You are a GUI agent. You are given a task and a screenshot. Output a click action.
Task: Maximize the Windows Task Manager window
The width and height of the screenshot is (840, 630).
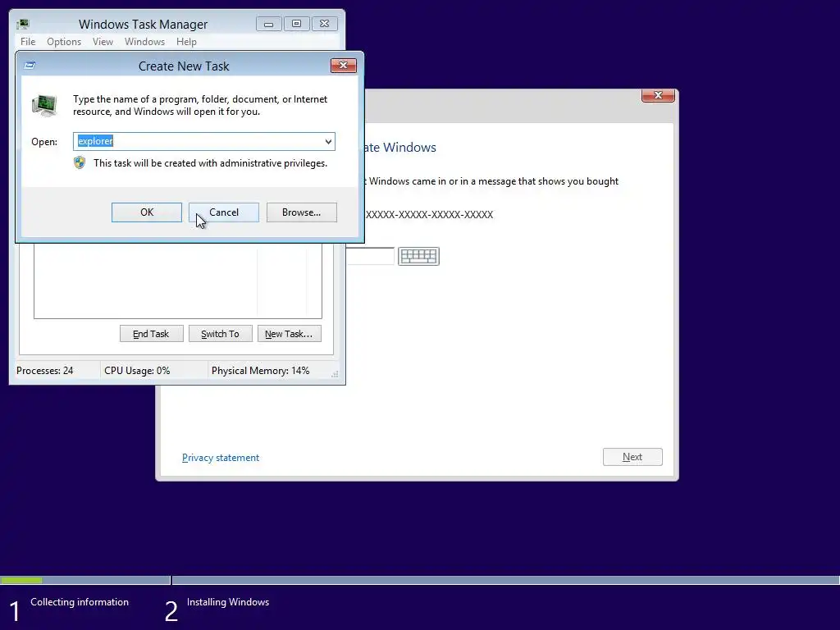tap(297, 24)
